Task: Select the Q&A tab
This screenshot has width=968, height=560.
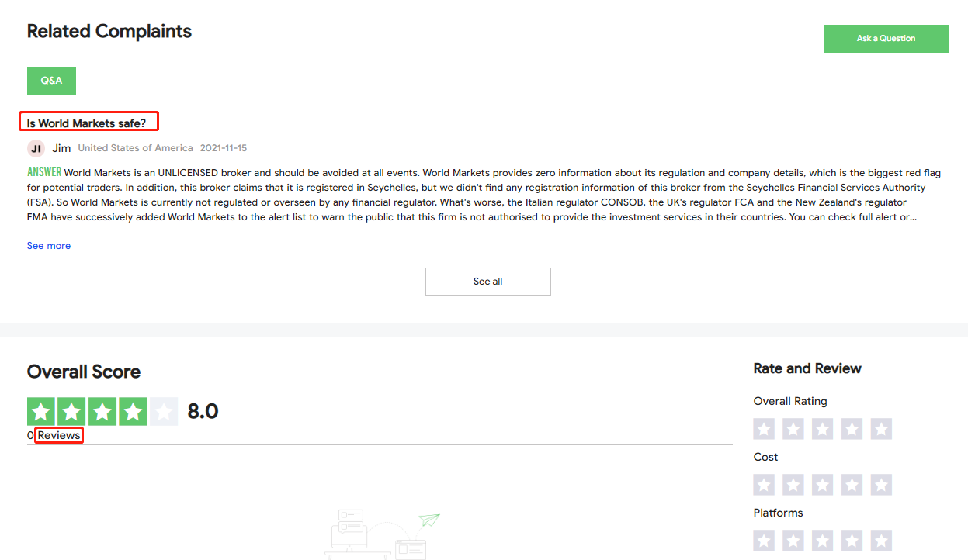Action: [51, 80]
